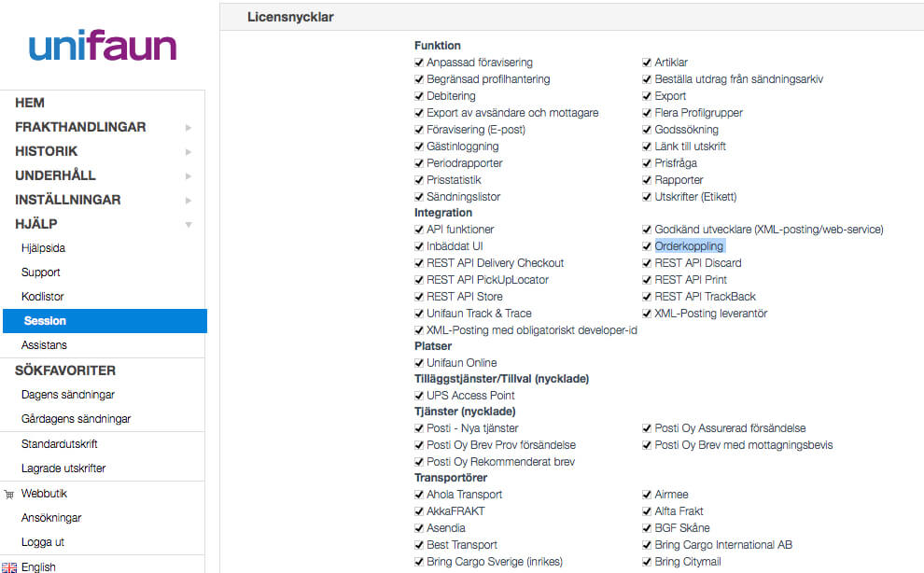The height and width of the screenshot is (573, 924).
Task: Click the English flag icon
Action: (8, 567)
